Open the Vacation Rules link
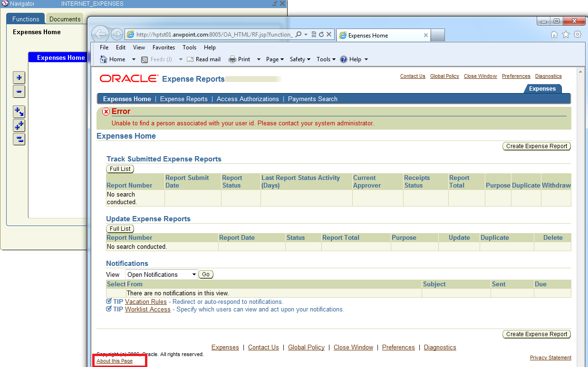588x367 pixels. [x=146, y=301]
